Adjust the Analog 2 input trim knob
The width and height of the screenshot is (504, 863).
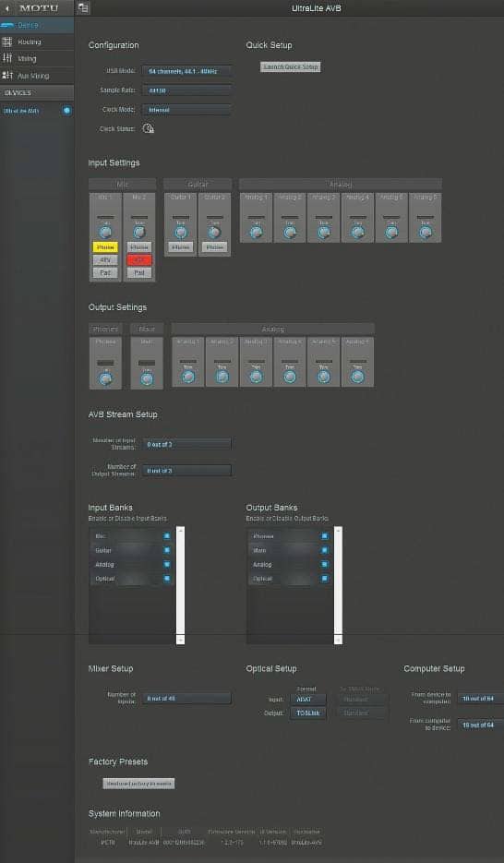pos(290,233)
